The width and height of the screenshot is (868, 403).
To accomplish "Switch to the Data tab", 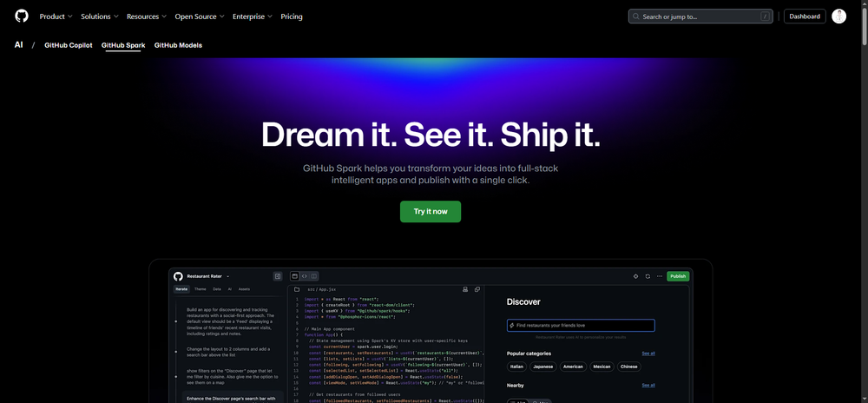I will point(217,289).
